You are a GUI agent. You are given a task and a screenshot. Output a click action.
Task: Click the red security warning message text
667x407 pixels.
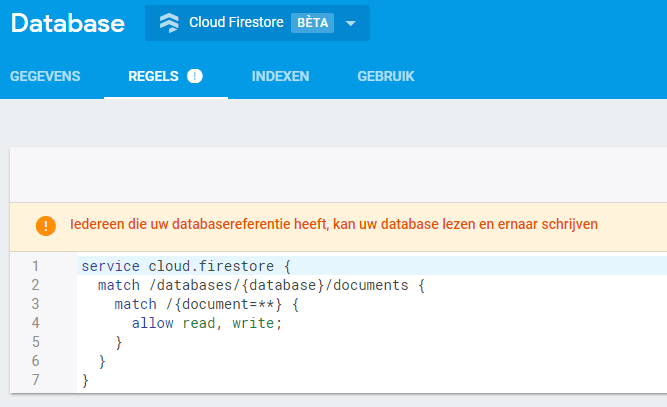333,224
